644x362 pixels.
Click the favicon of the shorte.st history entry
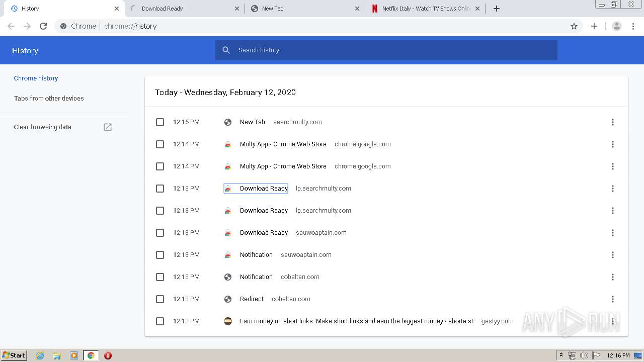point(228,321)
